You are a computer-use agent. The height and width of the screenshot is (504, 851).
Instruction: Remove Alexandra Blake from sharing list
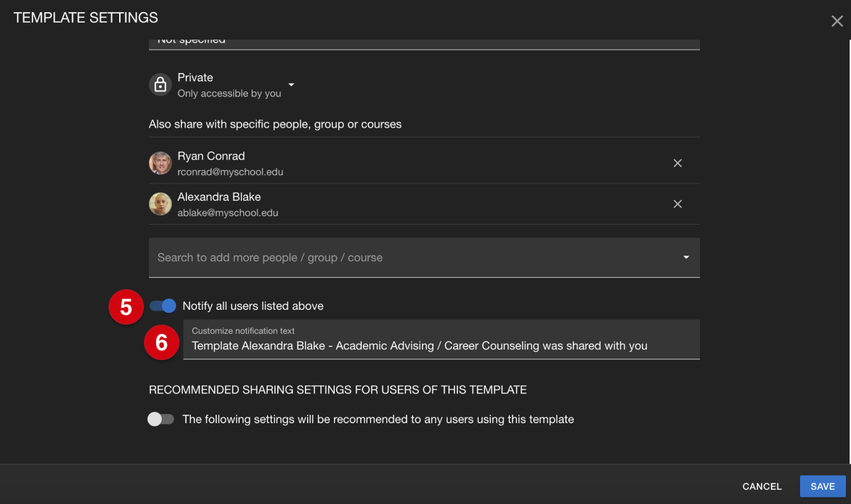[x=677, y=204]
